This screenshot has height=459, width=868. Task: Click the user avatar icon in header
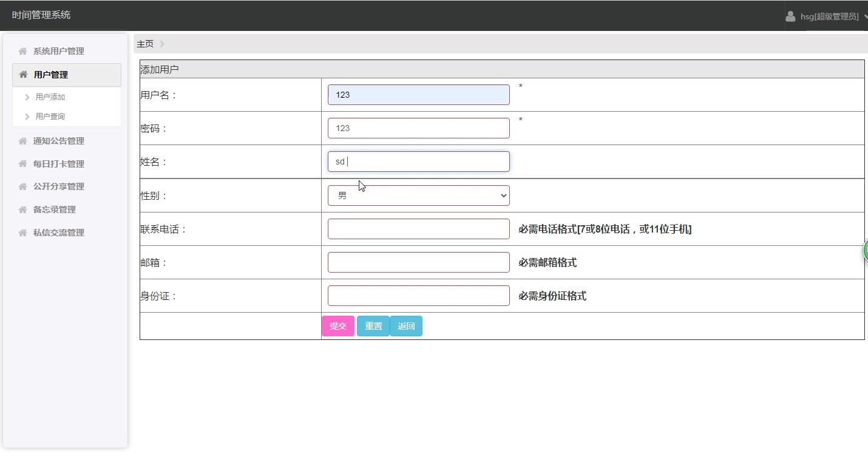pyautogui.click(x=790, y=16)
